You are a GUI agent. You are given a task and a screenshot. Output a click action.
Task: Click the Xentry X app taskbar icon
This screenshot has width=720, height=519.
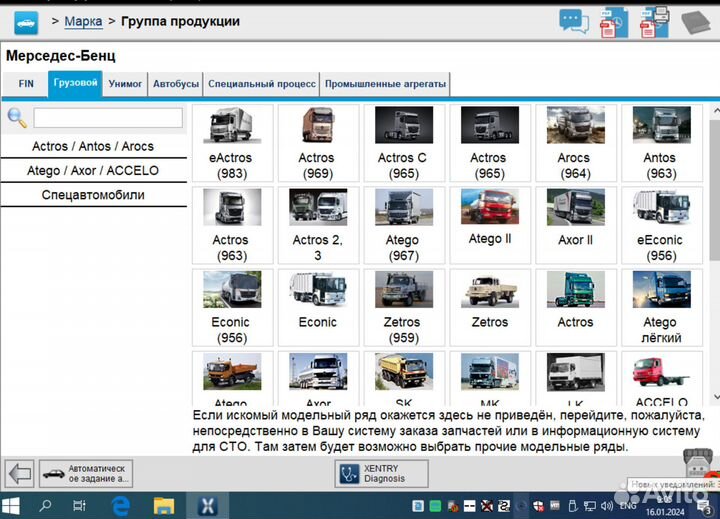207,506
